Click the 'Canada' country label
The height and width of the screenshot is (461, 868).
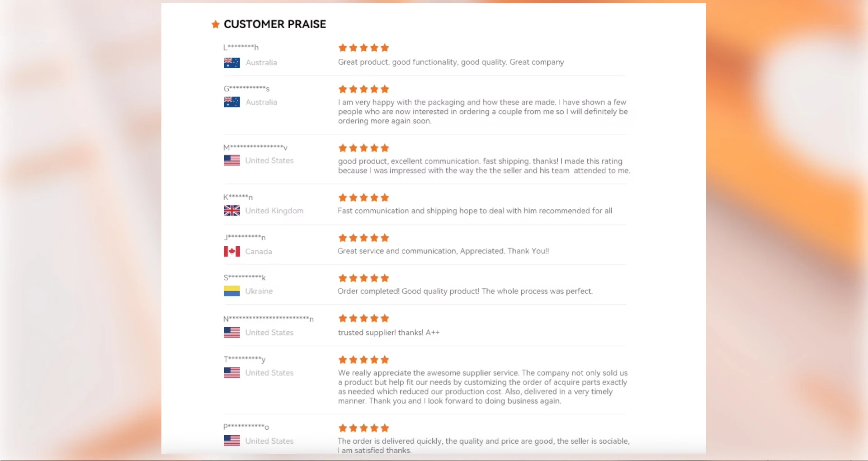pos(259,251)
